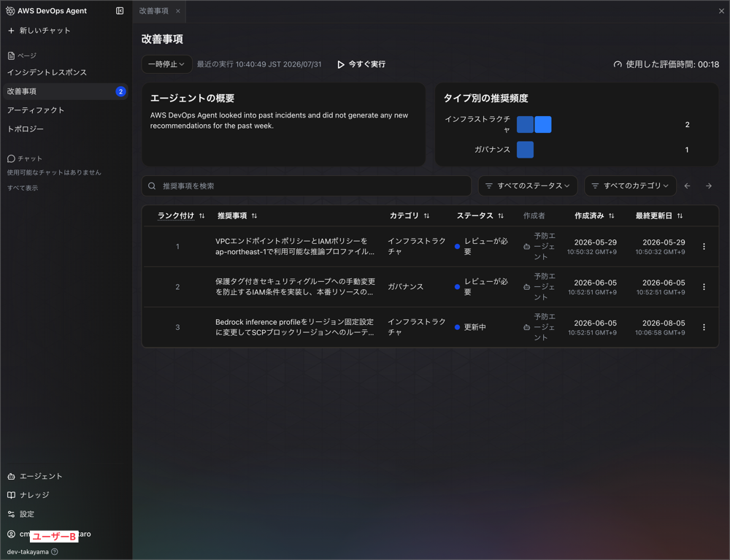Click the AWS DevOps Agent logo
The image size is (730, 560).
coord(10,11)
